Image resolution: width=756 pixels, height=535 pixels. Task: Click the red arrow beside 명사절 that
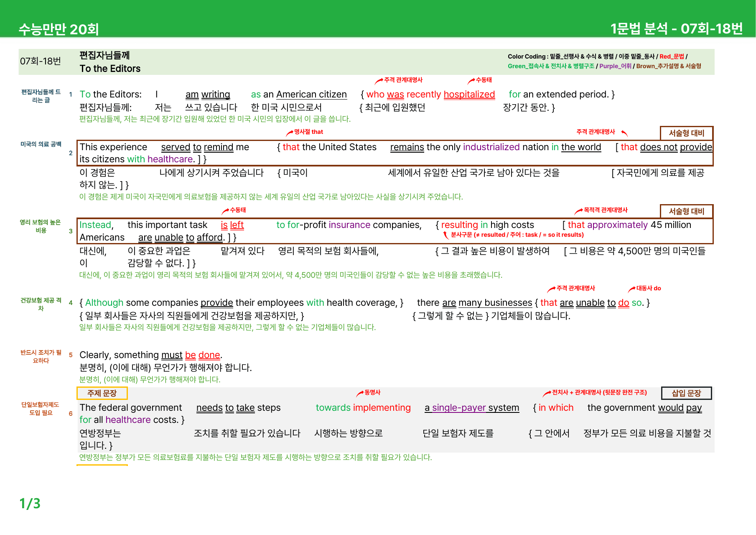[290, 133]
